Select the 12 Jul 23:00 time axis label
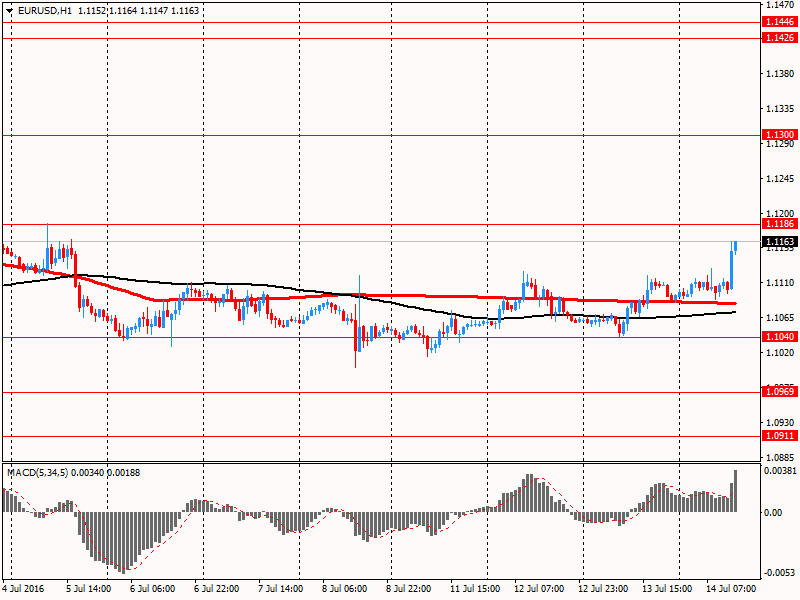This screenshot has width=800, height=600. (x=603, y=589)
